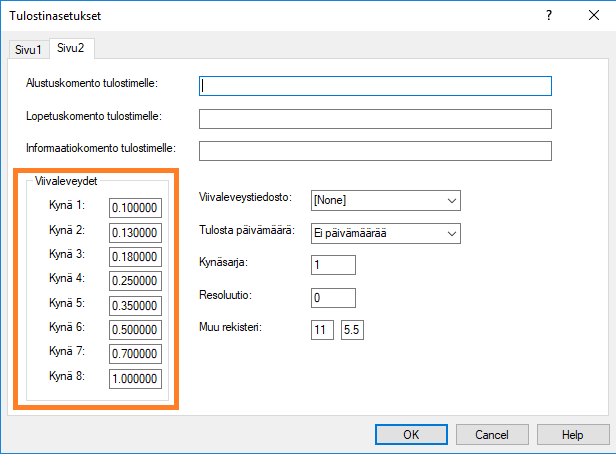Click the Kynä 1 width field
616x454 pixels.
pyautogui.click(x=135, y=208)
